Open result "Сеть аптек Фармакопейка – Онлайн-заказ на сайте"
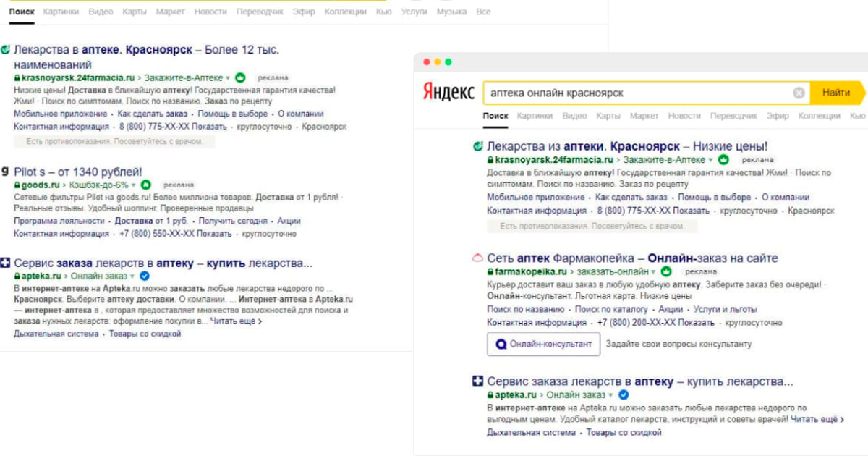868x456 pixels. pos(633,258)
